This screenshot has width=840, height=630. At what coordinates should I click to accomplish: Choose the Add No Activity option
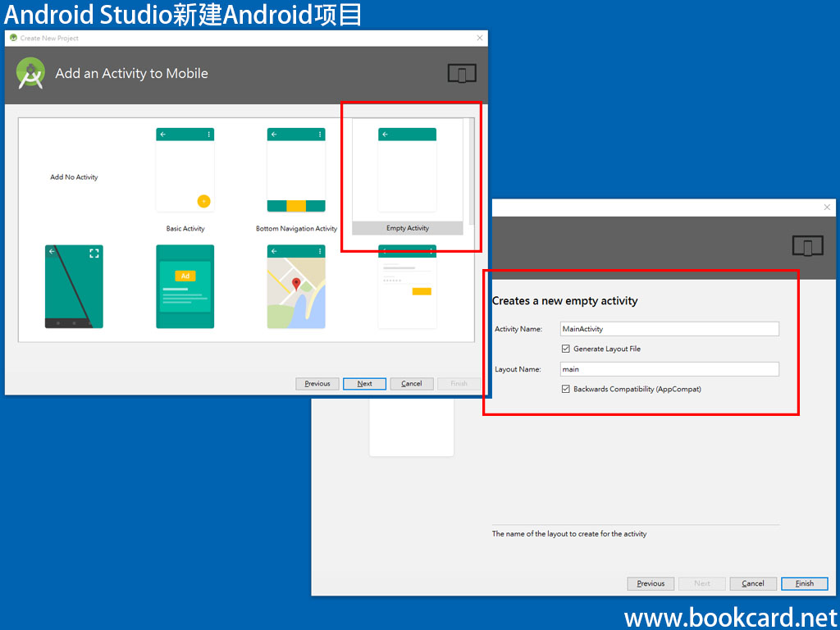coord(73,176)
